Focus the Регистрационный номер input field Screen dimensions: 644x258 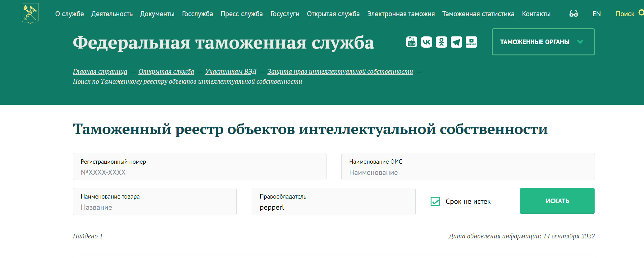point(200,167)
